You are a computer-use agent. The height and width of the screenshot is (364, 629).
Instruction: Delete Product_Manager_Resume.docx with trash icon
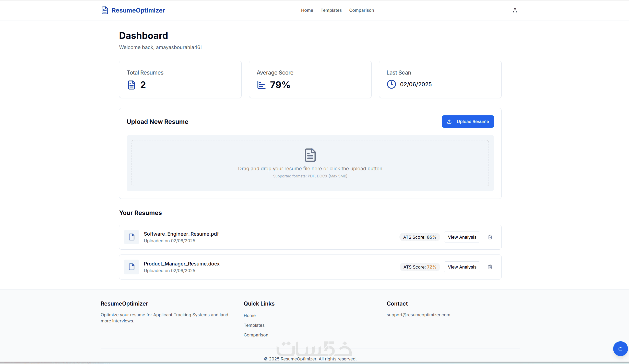coord(490,267)
